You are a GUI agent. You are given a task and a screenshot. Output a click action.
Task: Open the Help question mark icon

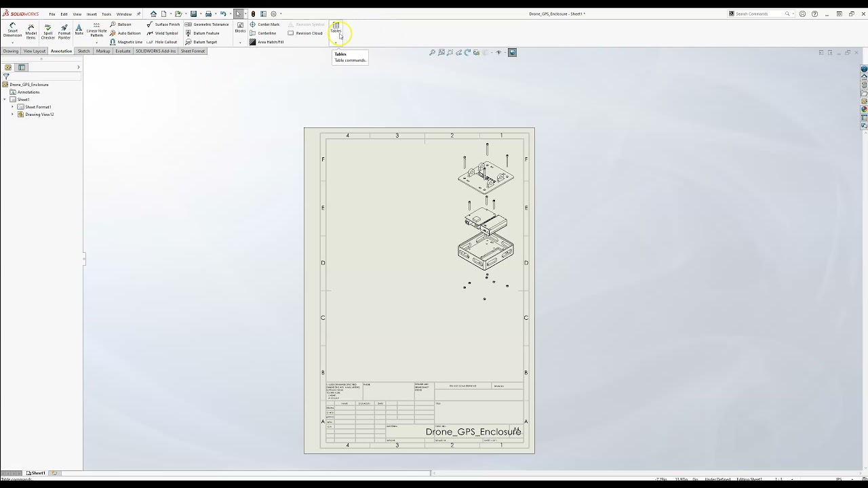(814, 14)
